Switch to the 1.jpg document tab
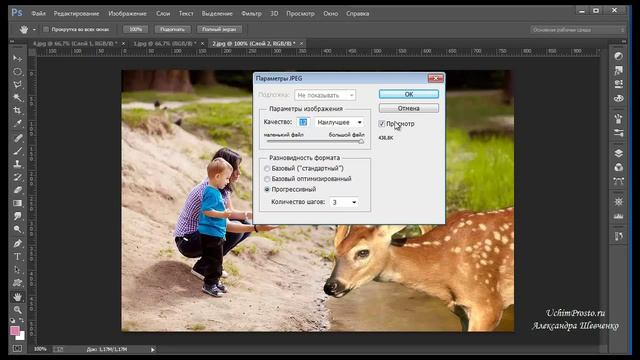 point(165,43)
